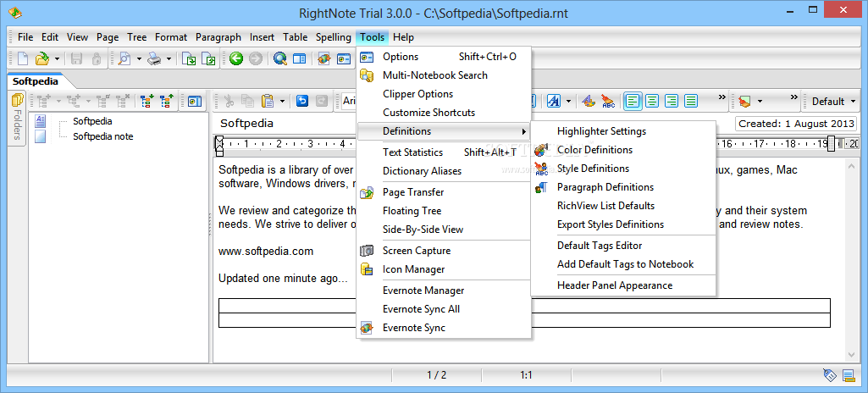Click the New notebook icon in toolbar
Viewport: 868px width, 393px height.
click(23, 58)
